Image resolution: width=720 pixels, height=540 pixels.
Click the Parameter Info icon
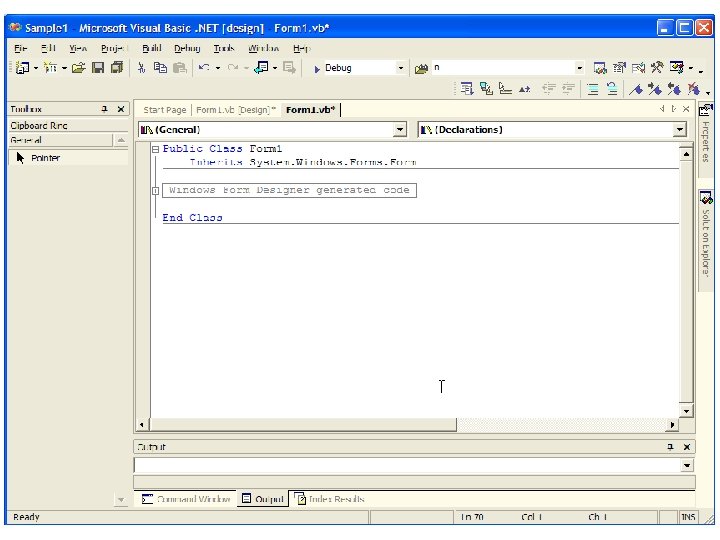[x=486, y=89]
